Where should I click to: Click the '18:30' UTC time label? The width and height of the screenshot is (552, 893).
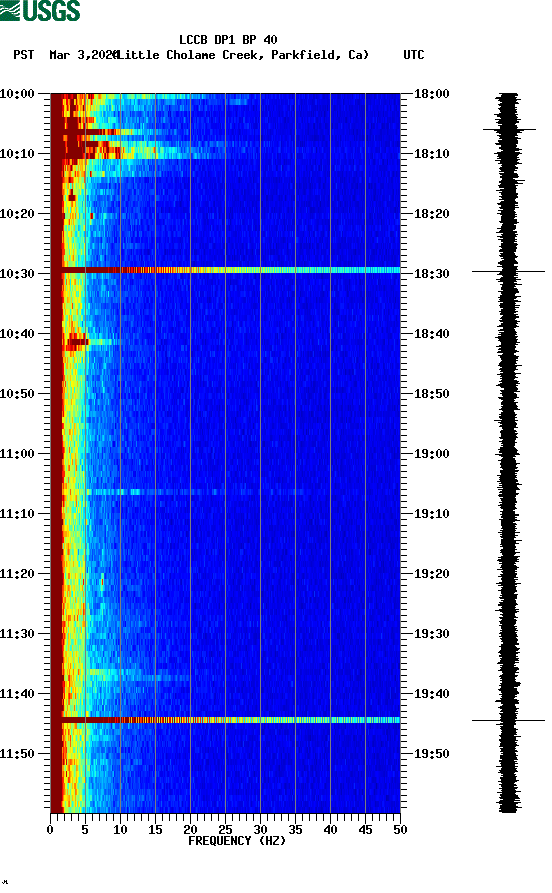pos(431,273)
